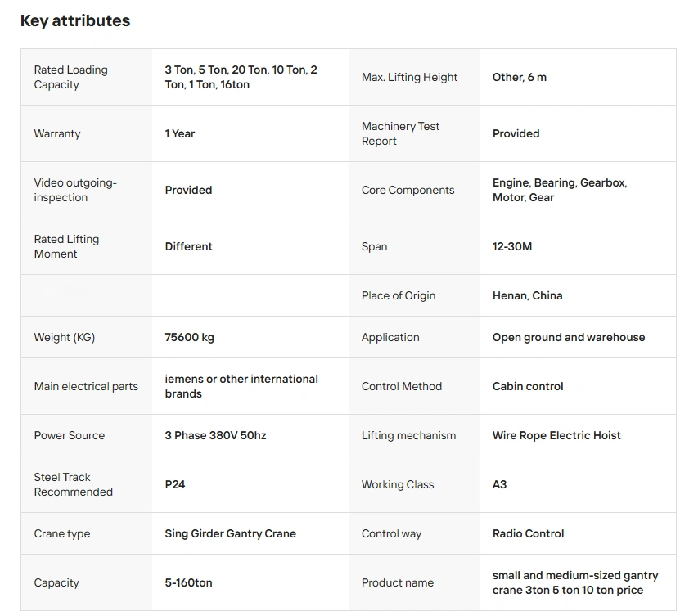Click the Key attributes heading
The width and height of the screenshot is (698, 616).
click(75, 21)
